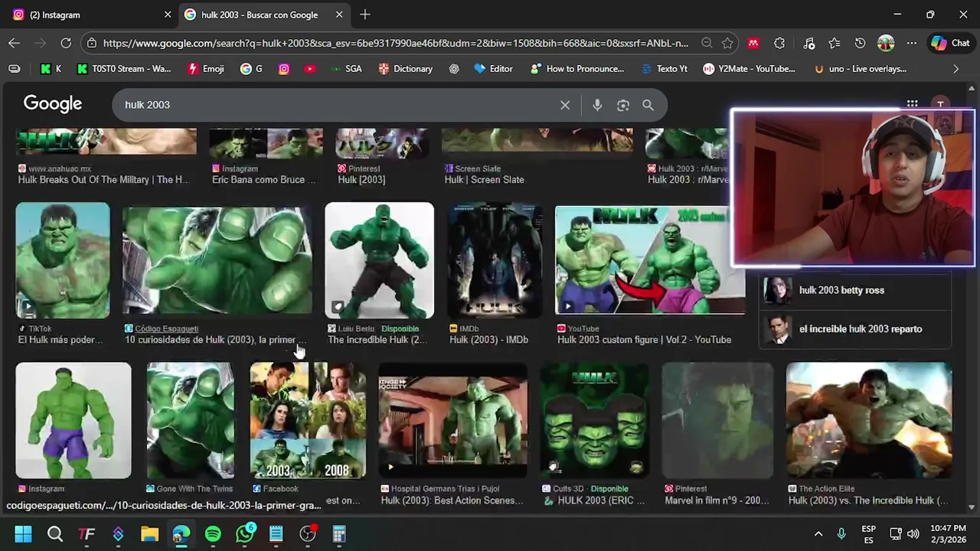Open the browser Extensions puzzle icon

[779, 44]
